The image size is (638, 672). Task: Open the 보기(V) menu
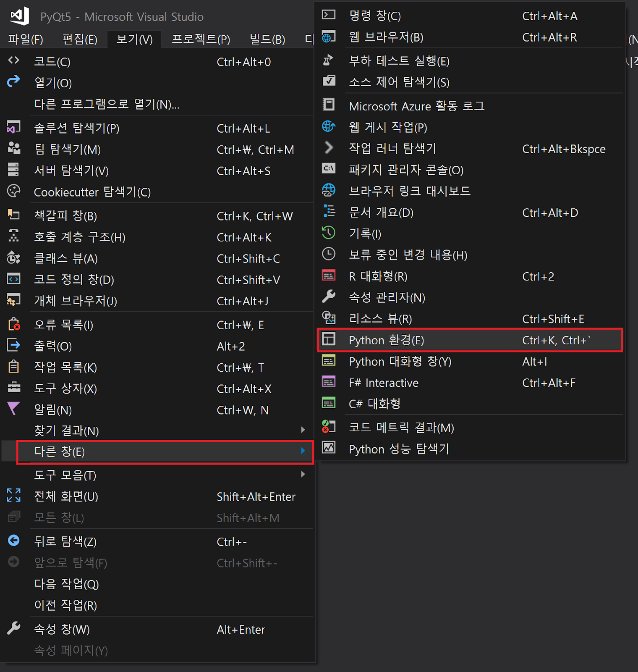tap(134, 39)
